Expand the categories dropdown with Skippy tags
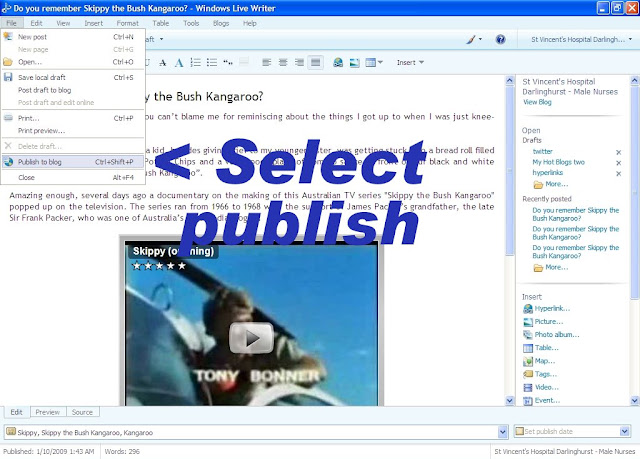The width and height of the screenshot is (640, 459). click(502, 432)
